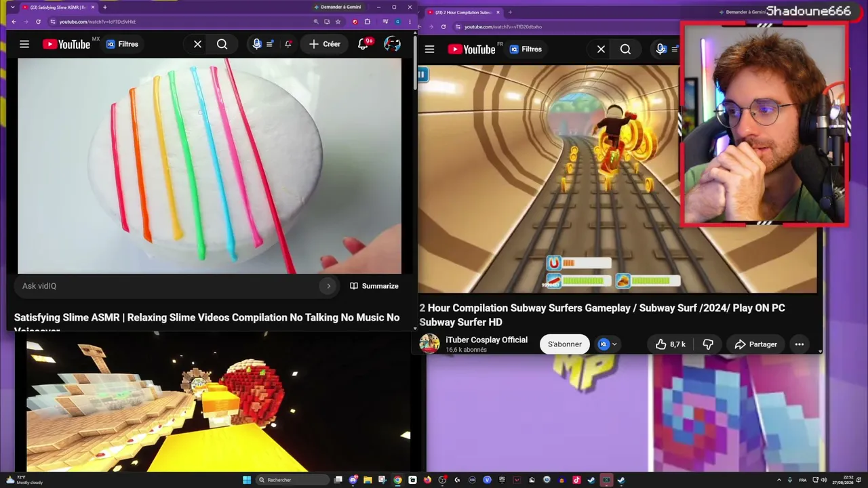The image size is (868, 488).
Task: Open the account avatar menu in left window
Action: pyautogui.click(x=392, y=44)
